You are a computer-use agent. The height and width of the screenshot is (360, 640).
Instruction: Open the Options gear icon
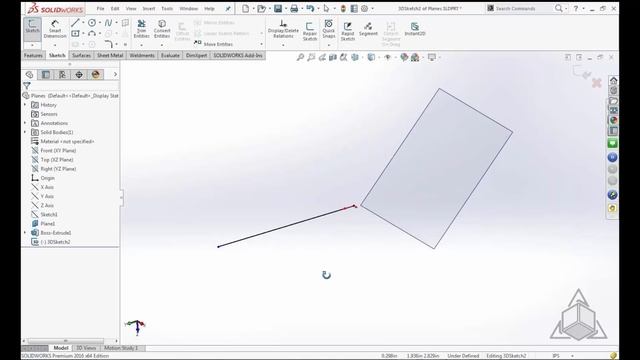364,9
